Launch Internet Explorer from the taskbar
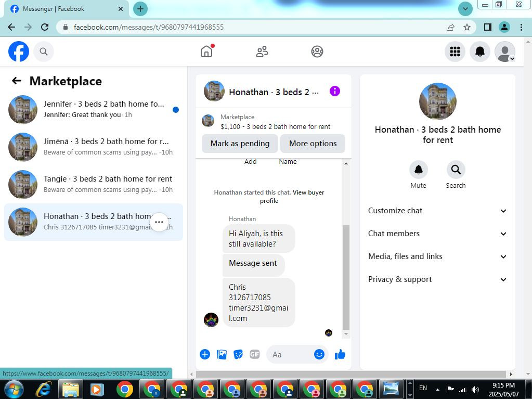This screenshot has height=399, width=532. tap(44, 389)
